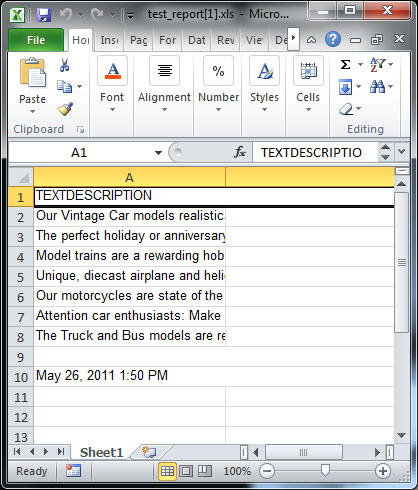Click the Insert Worksheet tab icon

coord(149,452)
